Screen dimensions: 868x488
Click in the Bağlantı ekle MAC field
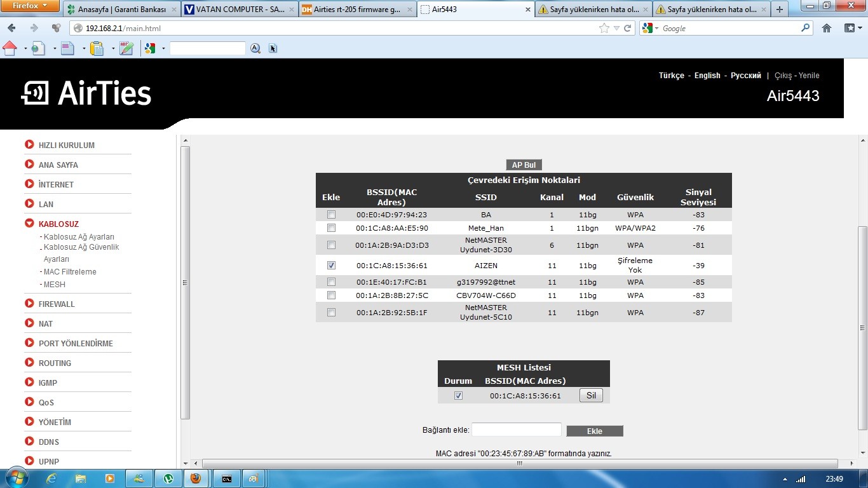[x=517, y=430]
